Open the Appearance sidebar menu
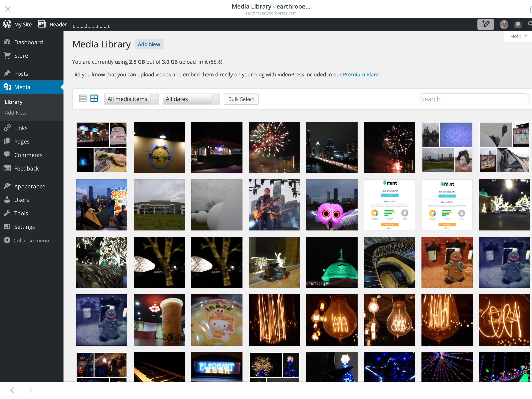Screen dimensions: 532x399 pyautogui.click(x=29, y=186)
